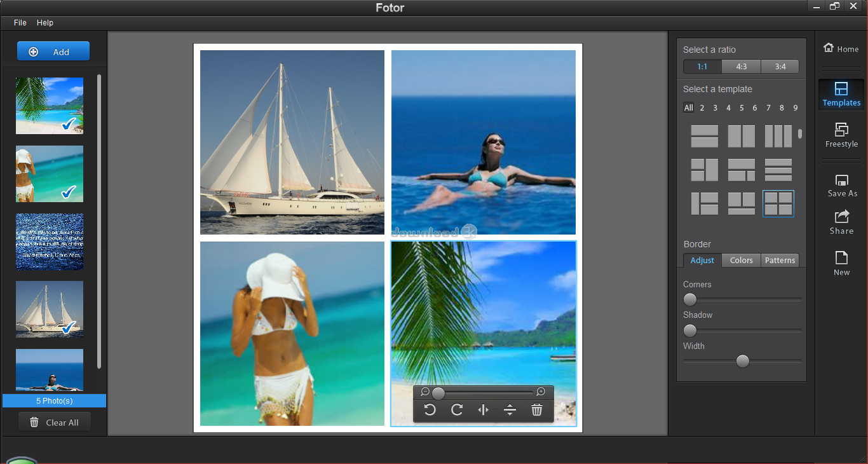Click the Save As icon
The width and height of the screenshot is (868, 464).
[x=841, y=185]
